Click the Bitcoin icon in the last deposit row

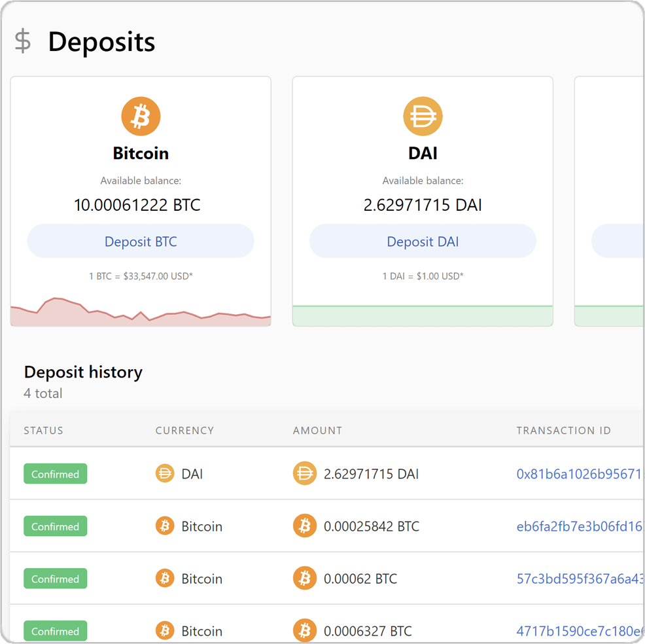pos(164,630)
